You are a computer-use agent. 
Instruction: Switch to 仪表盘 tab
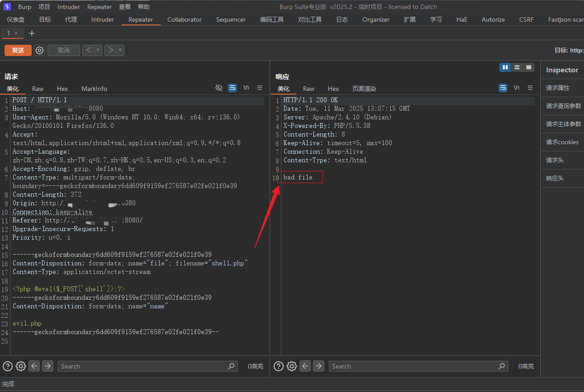pos(16,19)
